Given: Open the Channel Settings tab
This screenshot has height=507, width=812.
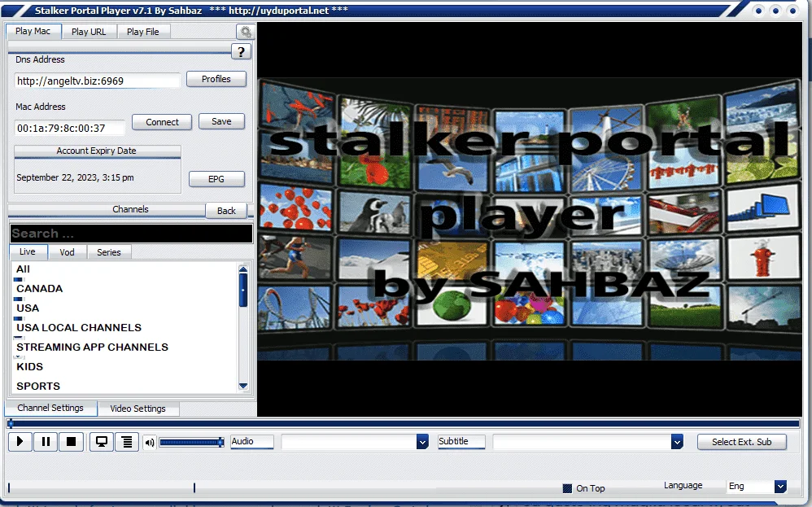Looking at the screenshot, I should (50, 408).
